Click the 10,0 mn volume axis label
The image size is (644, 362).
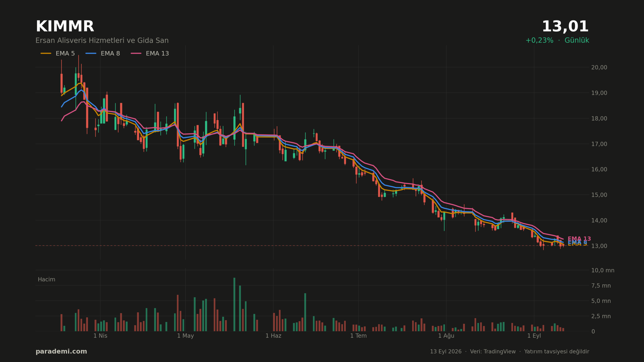click(x=603, y=270)
